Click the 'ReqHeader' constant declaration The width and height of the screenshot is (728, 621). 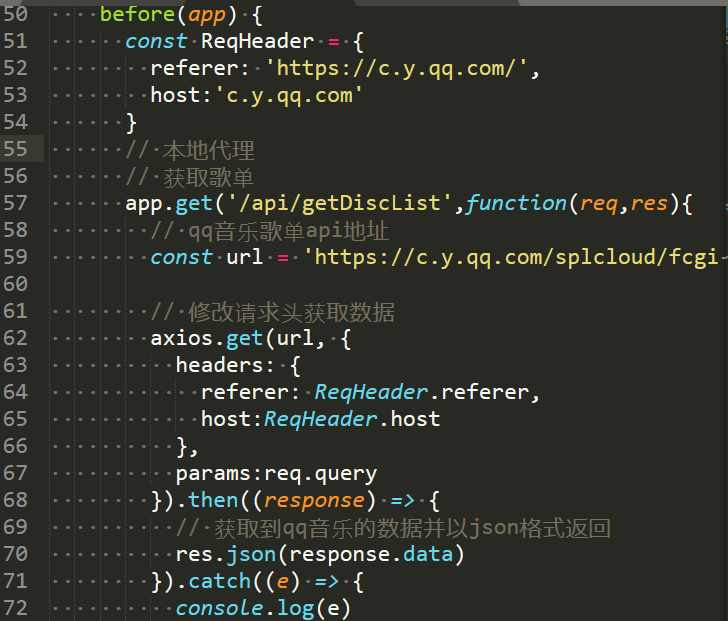[258, 41]
